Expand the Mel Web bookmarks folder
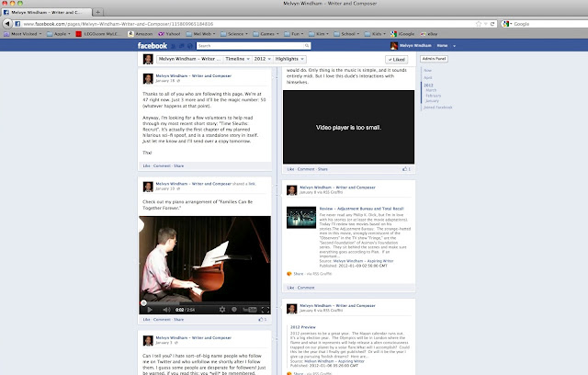 (200, 34)
